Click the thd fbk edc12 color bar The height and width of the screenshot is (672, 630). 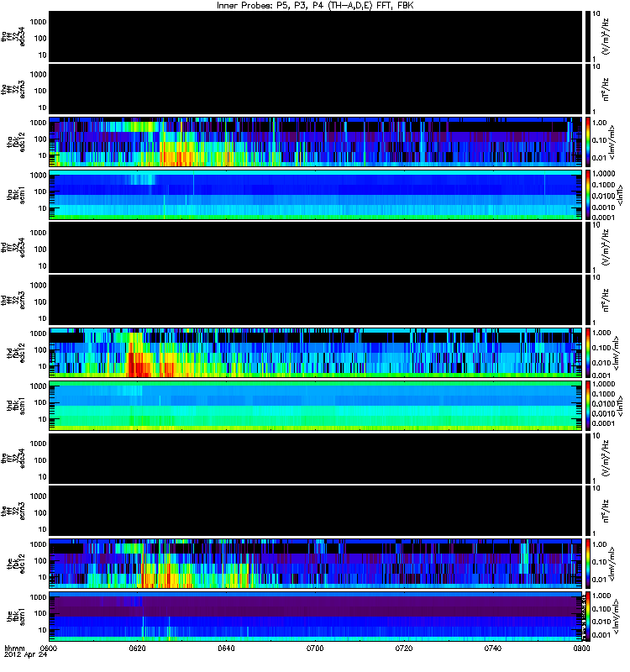tap(588, 353)
